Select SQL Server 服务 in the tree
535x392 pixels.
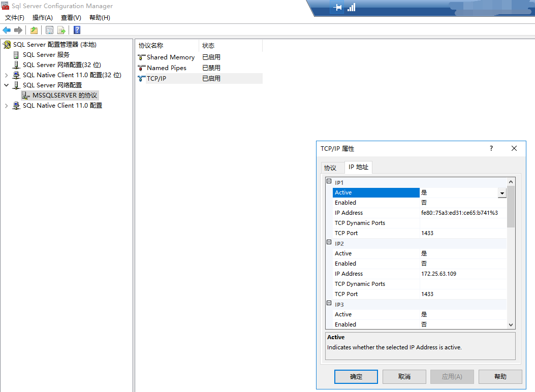[x=46, y=54]
